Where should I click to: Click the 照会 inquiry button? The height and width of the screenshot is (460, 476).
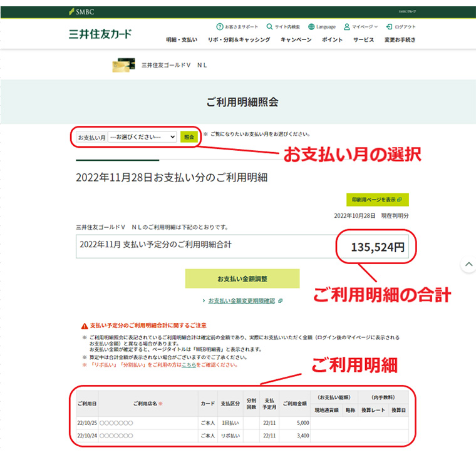coord(189,137)
